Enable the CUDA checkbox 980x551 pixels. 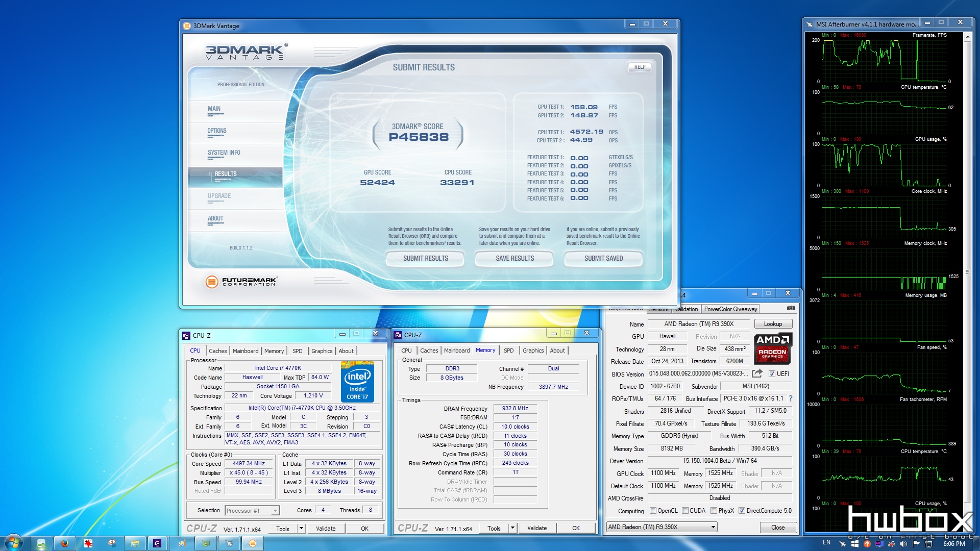(685, 511)
